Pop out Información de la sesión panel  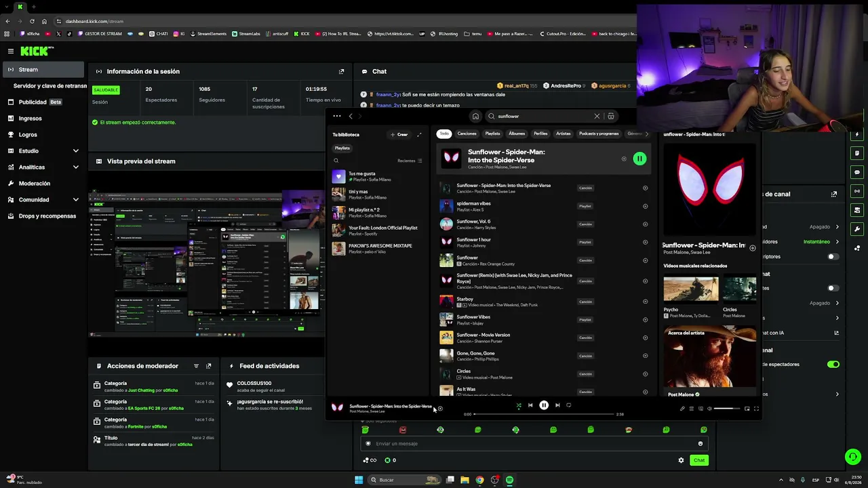(x=341, y=71)
